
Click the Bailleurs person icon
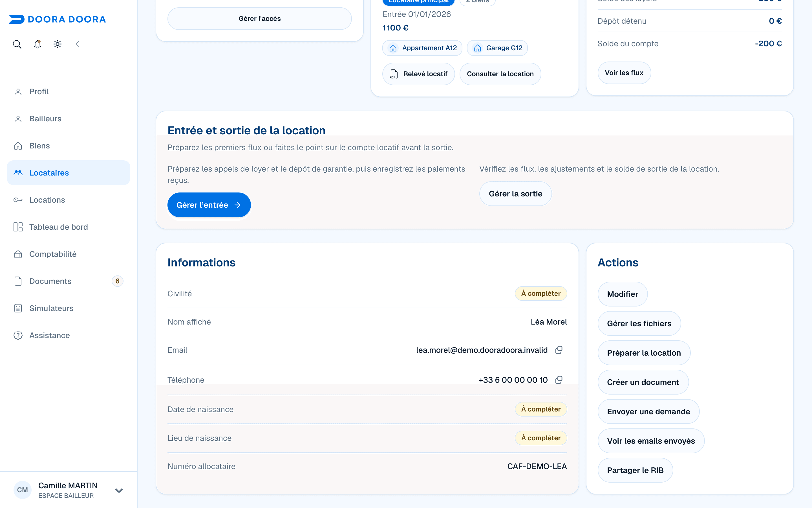[x=18, y=119]
